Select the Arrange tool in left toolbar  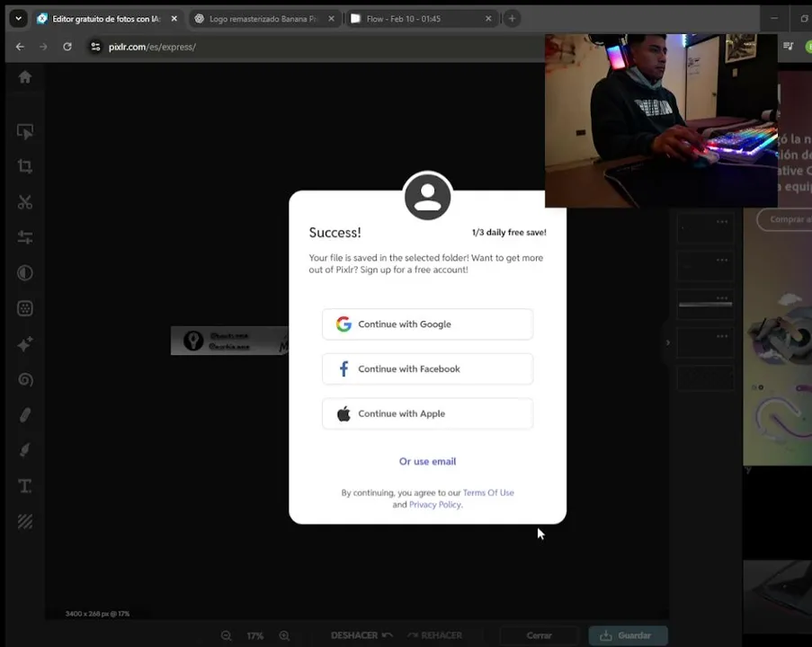click(25, 131)
